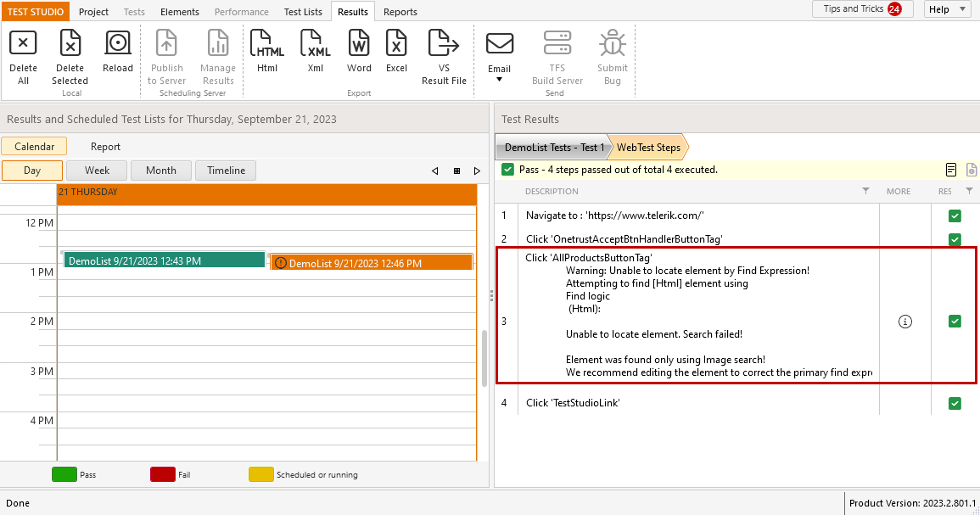
Task: Select DemoList 12:43 PM passed run
Action: pyautogui.click(x=165, y=260)
